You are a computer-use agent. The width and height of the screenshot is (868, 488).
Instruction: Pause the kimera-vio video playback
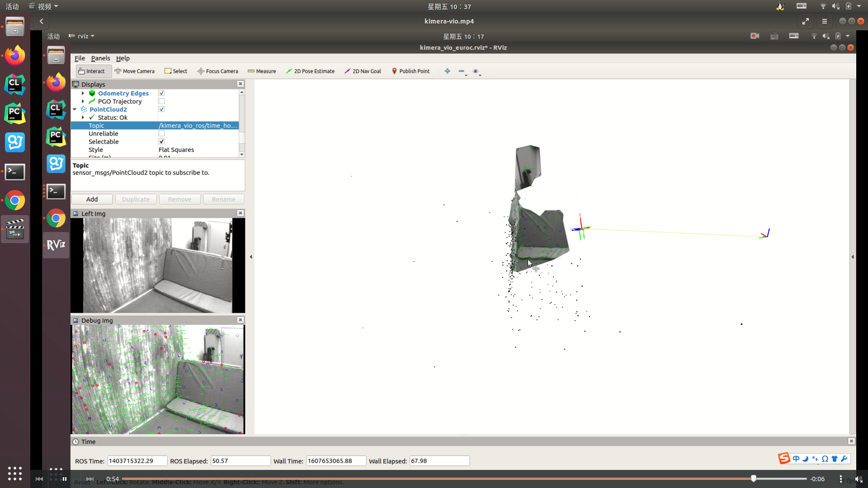click(x=65, y=479)
